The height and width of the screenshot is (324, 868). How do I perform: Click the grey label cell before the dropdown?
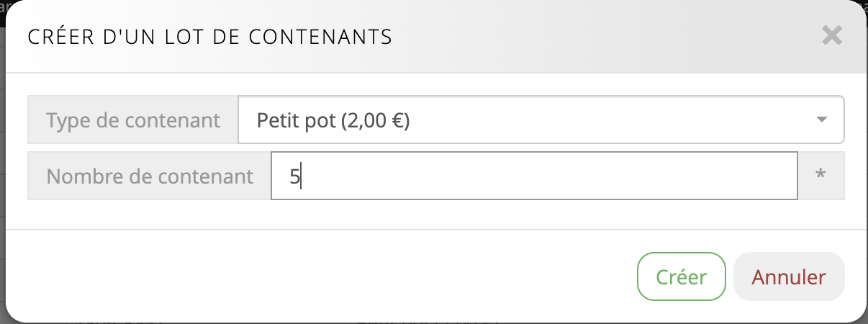tap(133, 120)
